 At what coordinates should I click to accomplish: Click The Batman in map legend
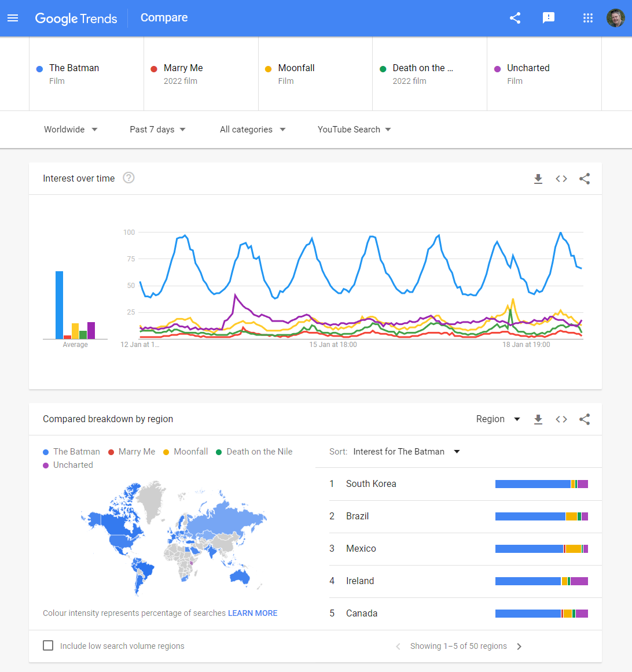pyautogui.click(x=72, y=452)
